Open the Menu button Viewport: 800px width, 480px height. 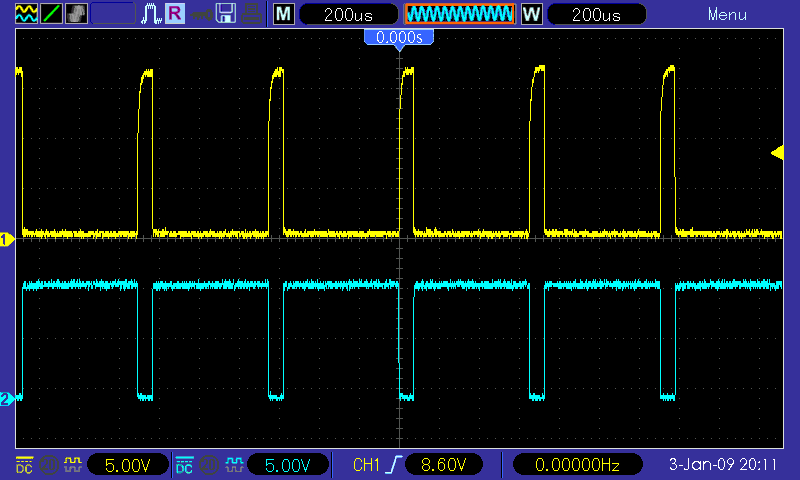pos(727,14)
